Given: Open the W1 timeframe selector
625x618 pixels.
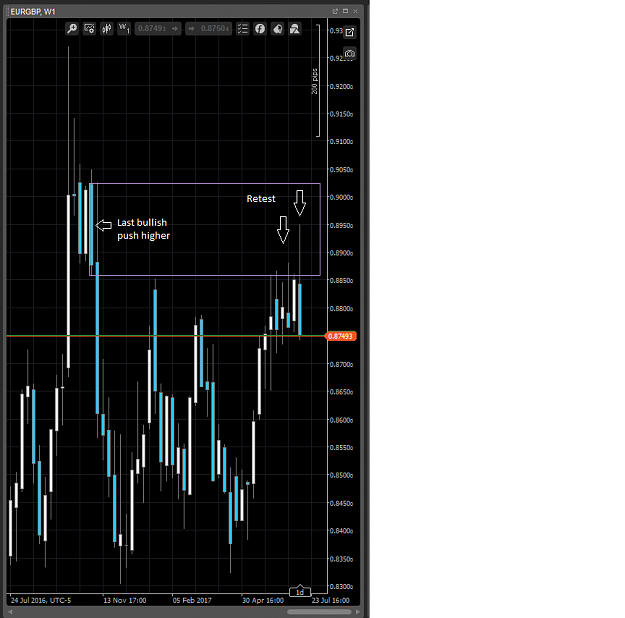Looking at the screenshot, I should (124, 29).
